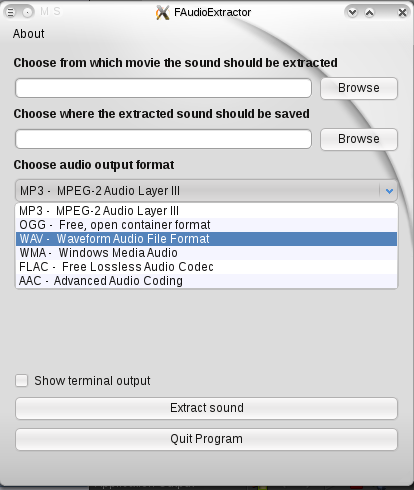Collapse the audio format combo box arrow

point(389,191)
